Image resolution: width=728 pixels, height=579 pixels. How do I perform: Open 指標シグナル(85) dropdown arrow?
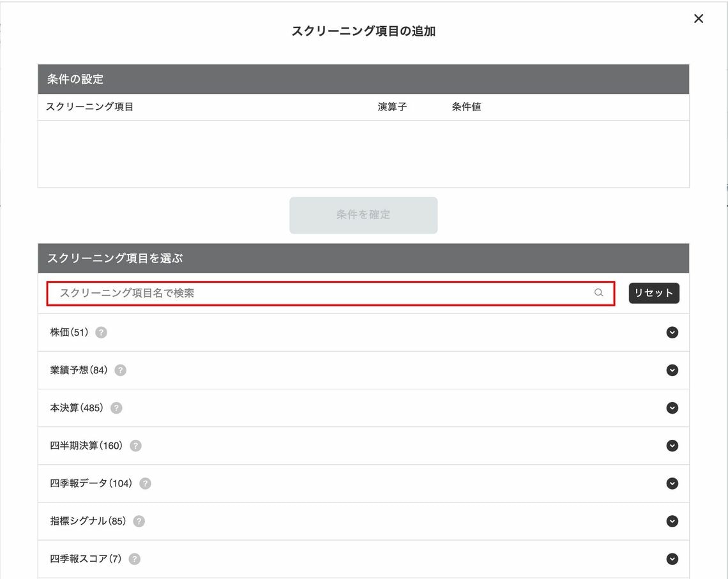672,522
